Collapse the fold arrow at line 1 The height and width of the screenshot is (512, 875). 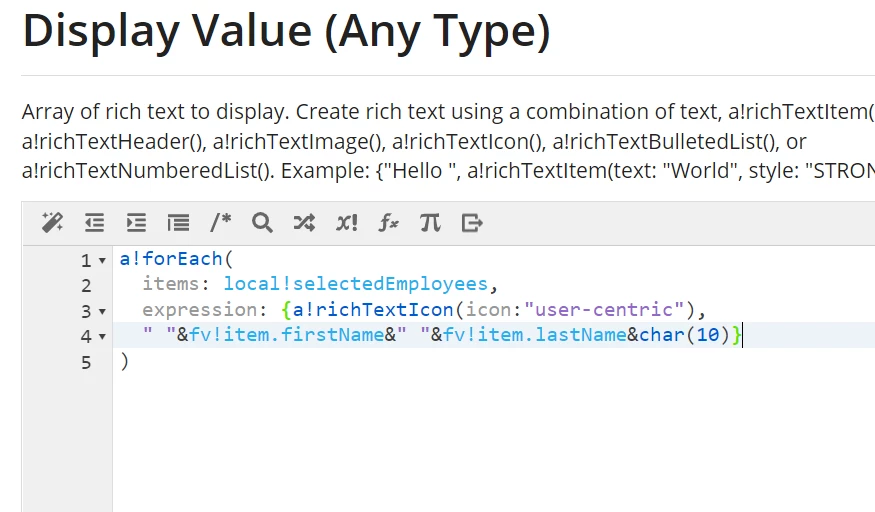(102, 260)
